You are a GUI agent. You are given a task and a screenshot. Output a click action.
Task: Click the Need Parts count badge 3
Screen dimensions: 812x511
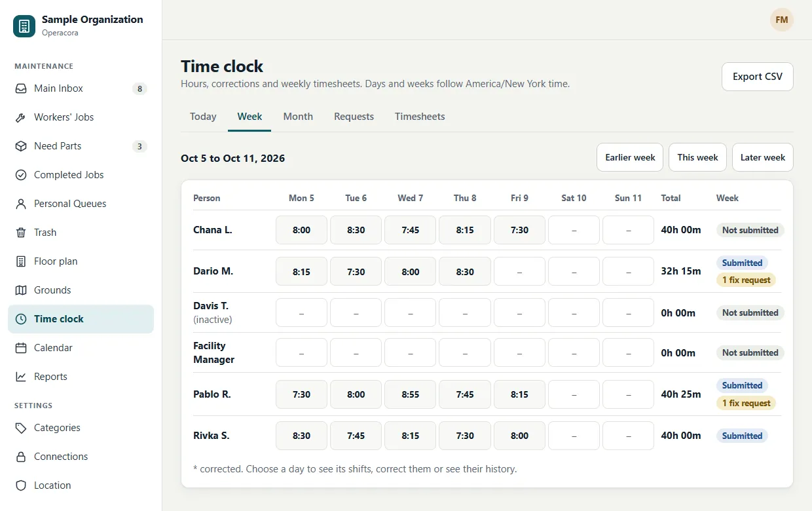(x=139, y=147)
